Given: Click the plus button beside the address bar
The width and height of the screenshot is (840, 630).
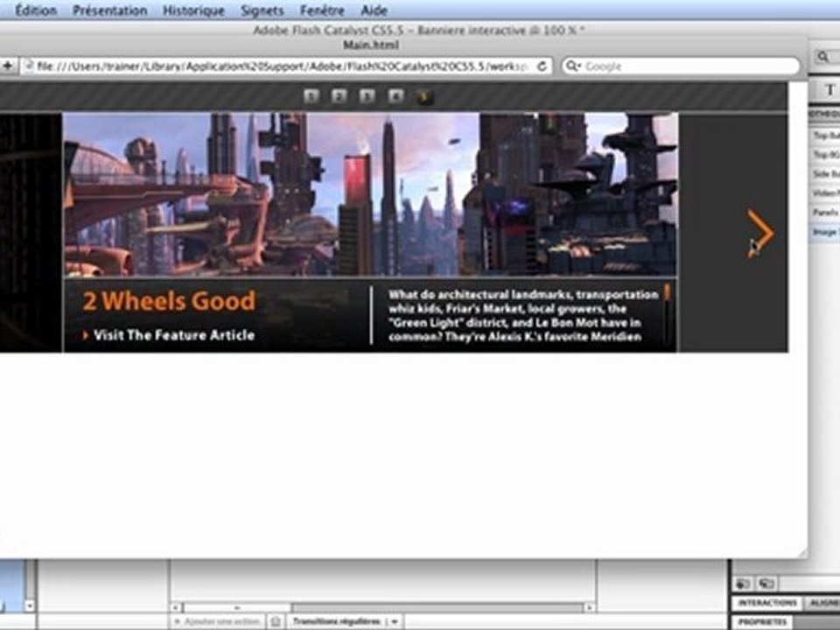Looking at the screenshot, I should click(x=8, y=66).
